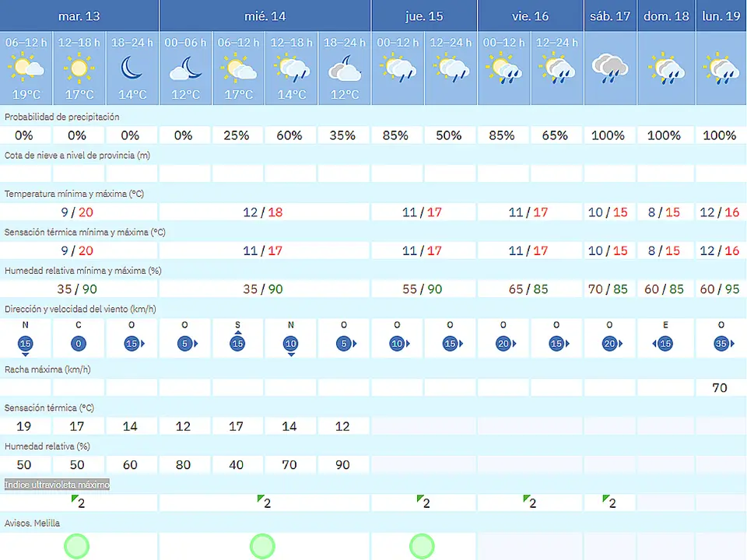Click the relative humidity value 40
The image size is (747, 560).
237,465
